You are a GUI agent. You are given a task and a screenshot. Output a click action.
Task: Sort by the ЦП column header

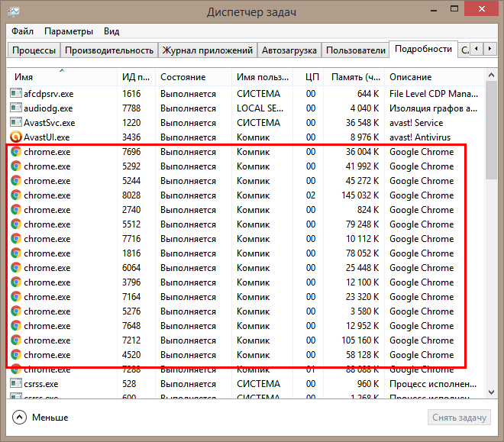pyautogui.click(x=308, y=77)
